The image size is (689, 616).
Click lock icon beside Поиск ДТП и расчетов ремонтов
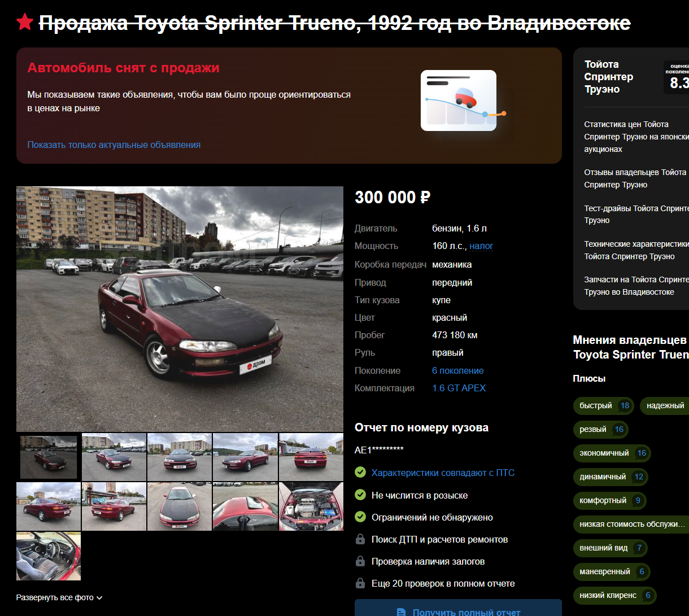360,539
